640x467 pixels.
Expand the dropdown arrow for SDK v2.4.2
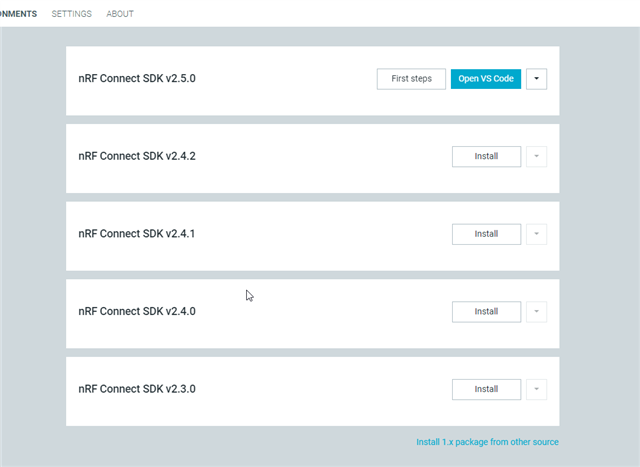tap(536, 156)
